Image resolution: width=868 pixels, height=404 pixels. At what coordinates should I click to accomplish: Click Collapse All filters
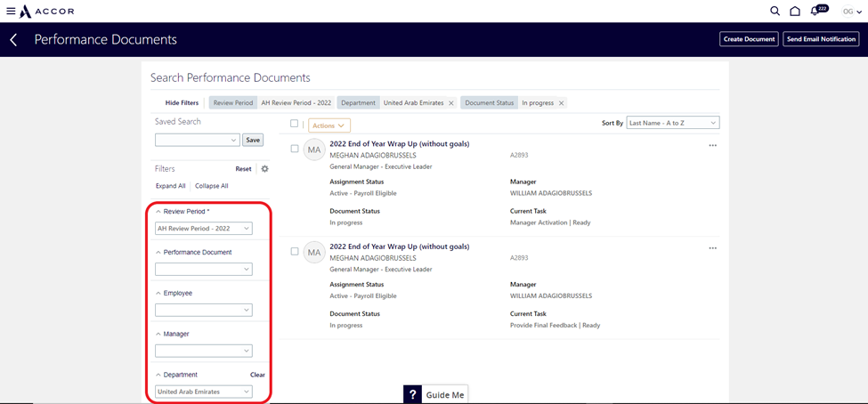[x=212, y=186]
